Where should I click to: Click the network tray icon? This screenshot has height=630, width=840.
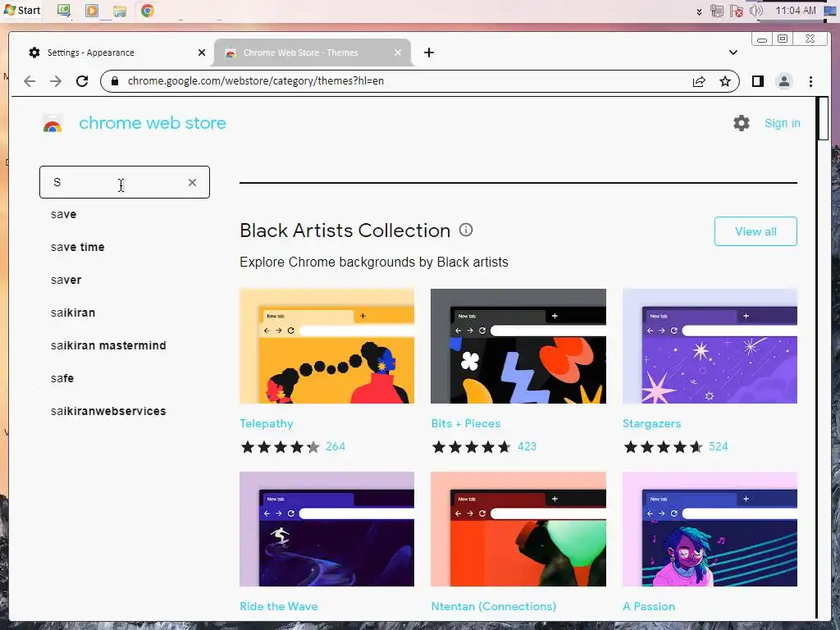pyautogui.click(x=716, y=11)
